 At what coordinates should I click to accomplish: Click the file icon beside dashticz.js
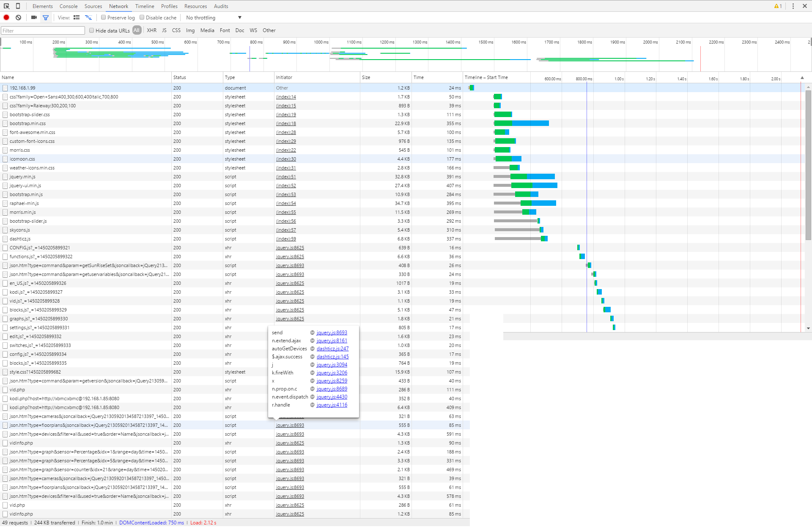5,239
